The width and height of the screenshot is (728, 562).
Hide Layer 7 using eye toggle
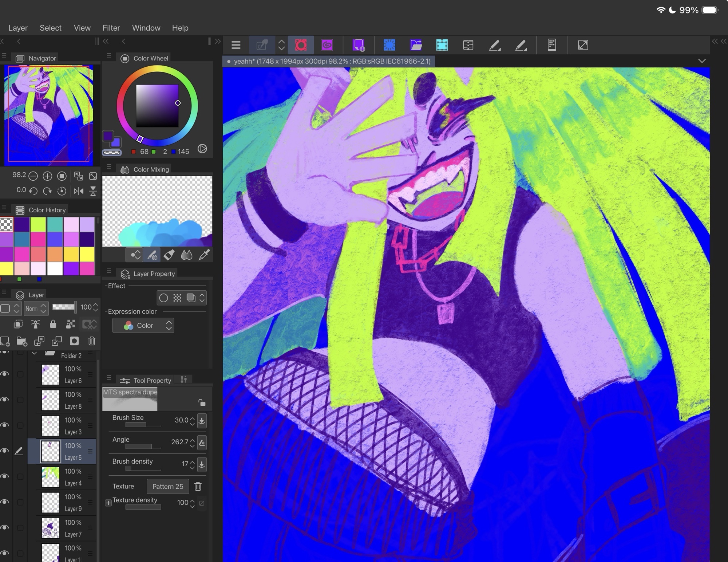(5, 527)
